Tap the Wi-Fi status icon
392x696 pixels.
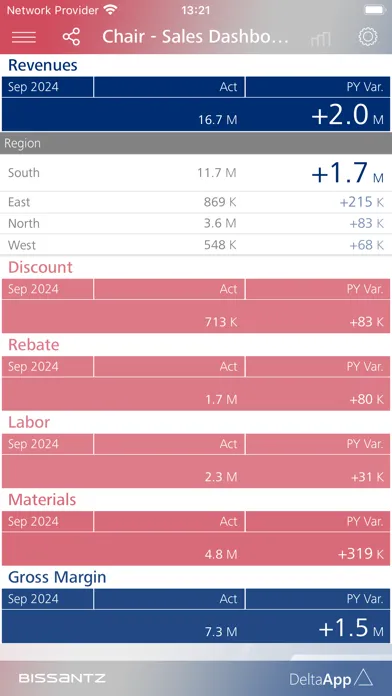pos(110,9)
